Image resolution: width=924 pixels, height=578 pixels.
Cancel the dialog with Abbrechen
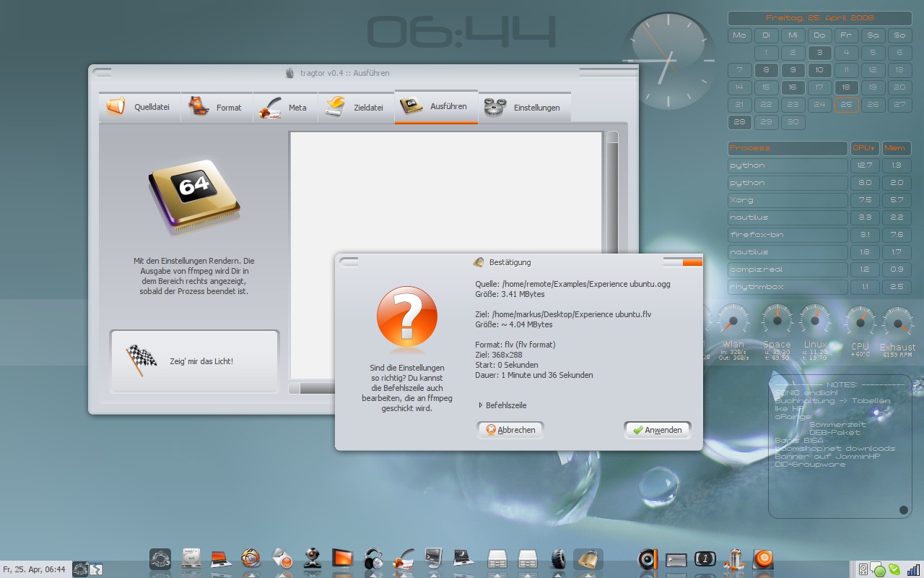(510, 430)
